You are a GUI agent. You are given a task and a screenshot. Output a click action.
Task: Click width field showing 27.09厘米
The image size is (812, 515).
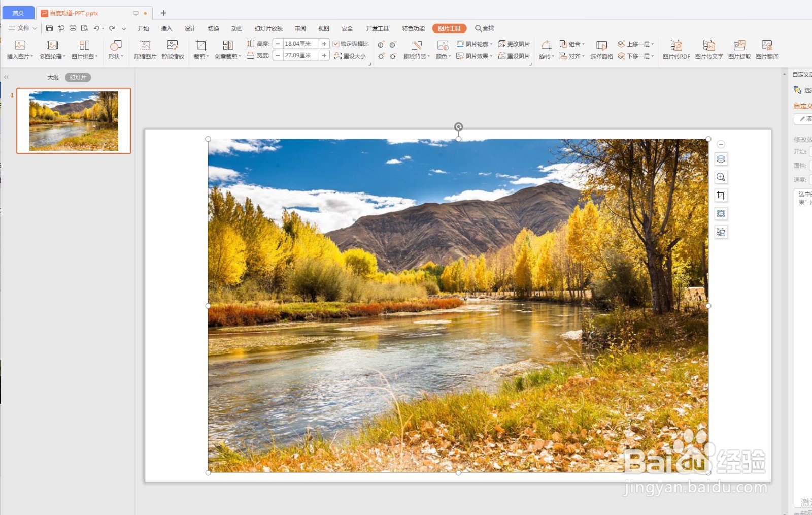point(300,56)
